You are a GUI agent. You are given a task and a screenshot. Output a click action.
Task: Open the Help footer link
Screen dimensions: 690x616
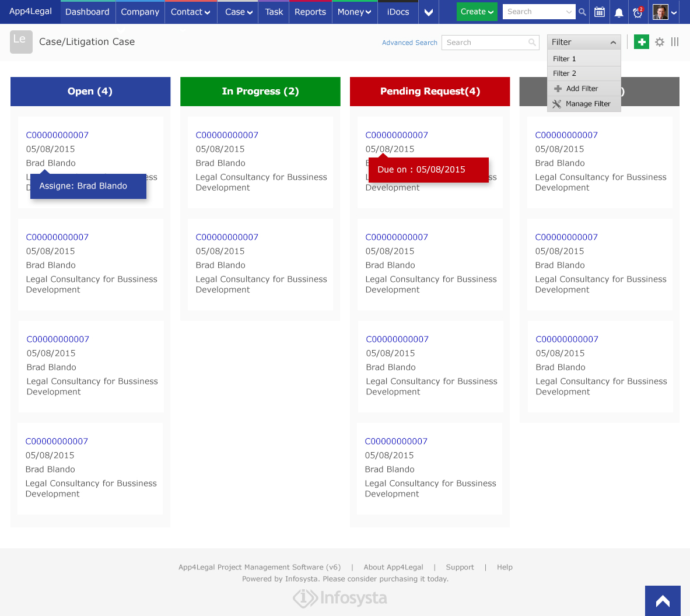coord(505,567)
